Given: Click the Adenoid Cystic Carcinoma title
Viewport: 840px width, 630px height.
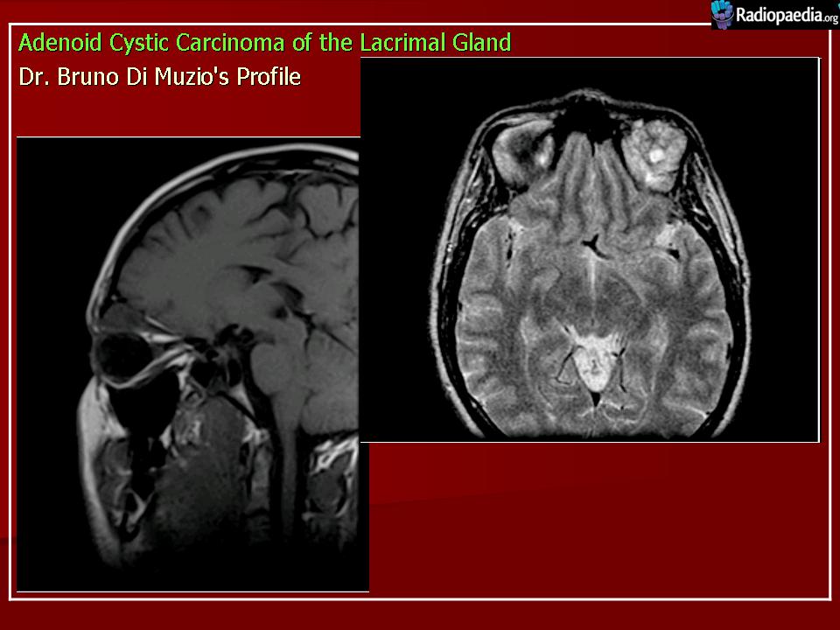Looking at the screenshot, I should click(x=264, y=42).
